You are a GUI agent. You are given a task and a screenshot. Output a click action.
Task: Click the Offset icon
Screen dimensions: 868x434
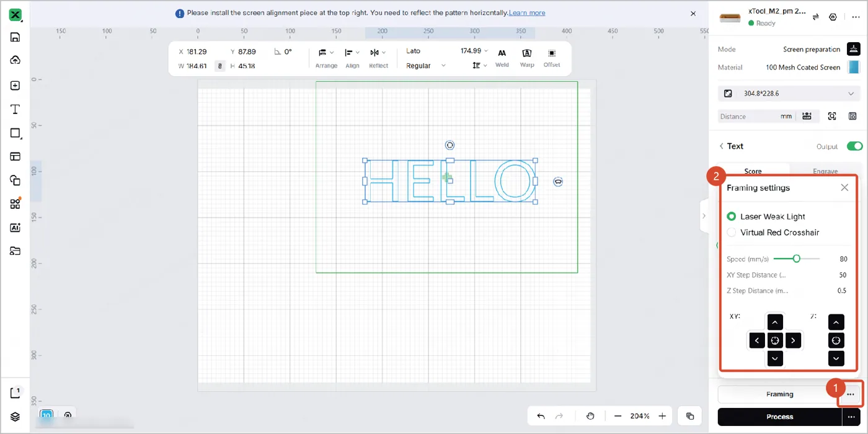coord(552,53)
